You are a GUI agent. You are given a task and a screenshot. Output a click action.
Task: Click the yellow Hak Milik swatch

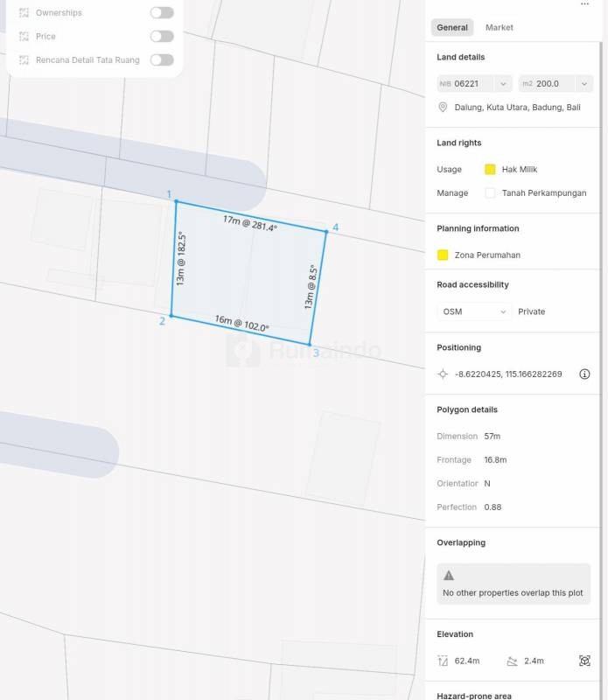coord(490,170)
